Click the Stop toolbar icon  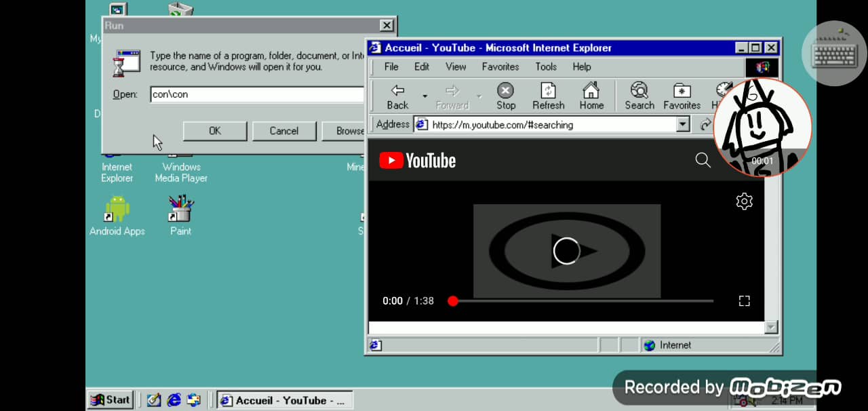click(x=506, y=96)
